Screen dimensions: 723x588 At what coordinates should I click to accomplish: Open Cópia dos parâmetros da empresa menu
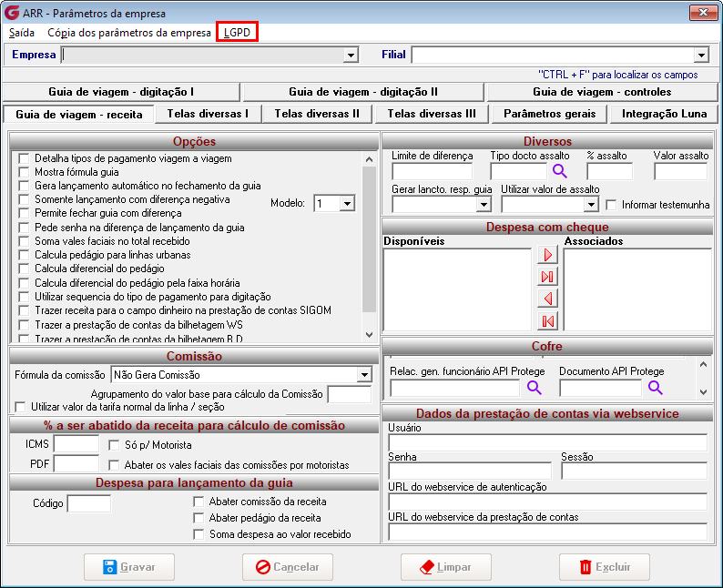129,33
